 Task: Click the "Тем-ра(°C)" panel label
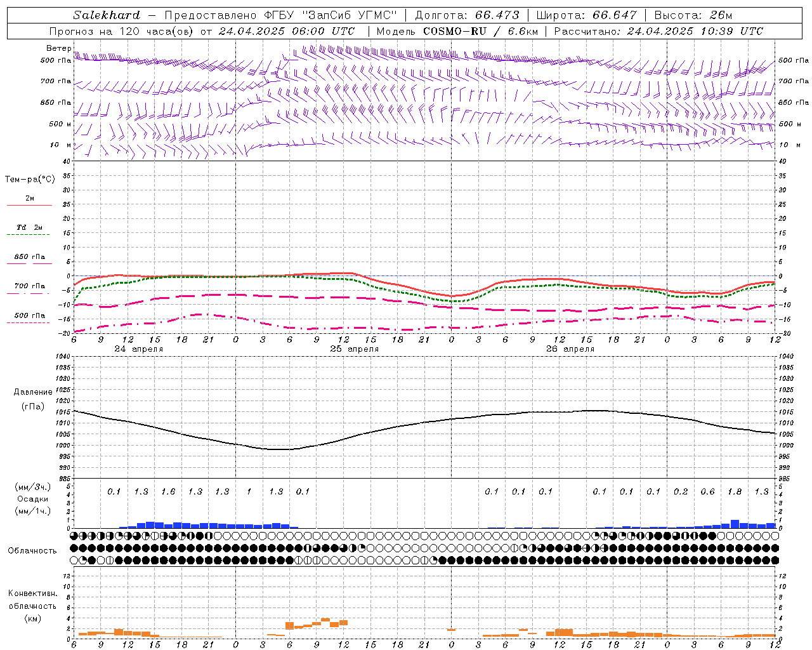[x=30, y=180]
